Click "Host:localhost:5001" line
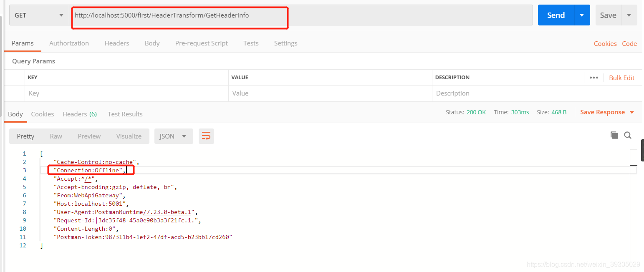 pyautogui.click(x=91, y=204)
